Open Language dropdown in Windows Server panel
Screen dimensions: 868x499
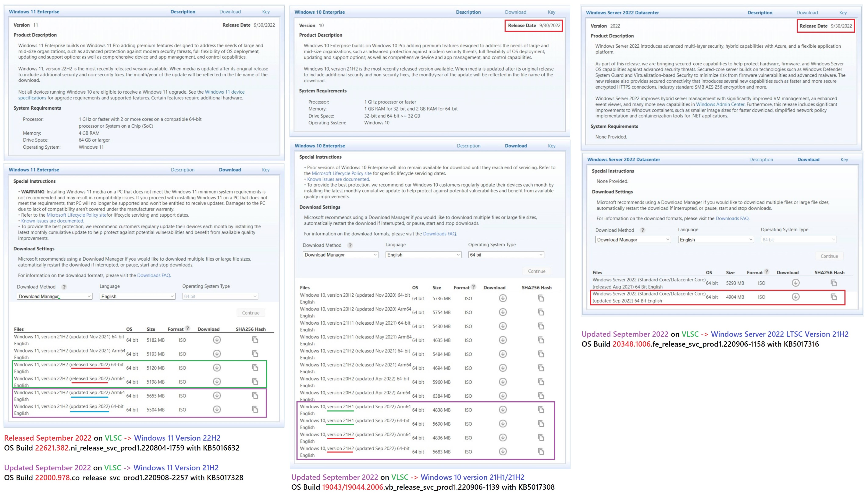(x=716, y=240)
